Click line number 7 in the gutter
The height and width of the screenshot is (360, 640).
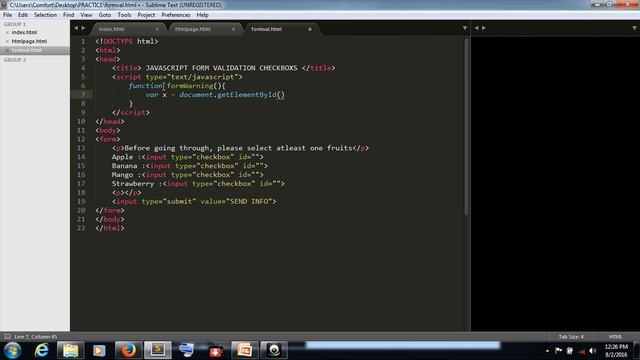[x=83, y=95]
